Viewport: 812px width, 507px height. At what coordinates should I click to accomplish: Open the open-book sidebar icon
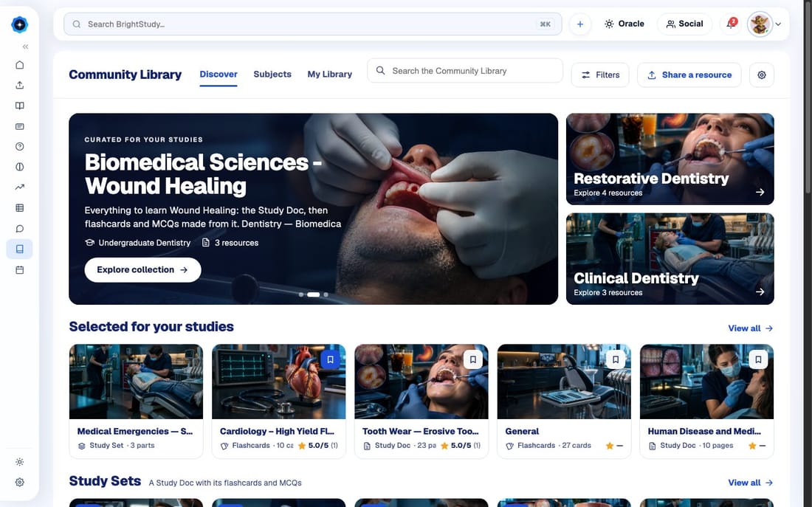tap(20, 106)
